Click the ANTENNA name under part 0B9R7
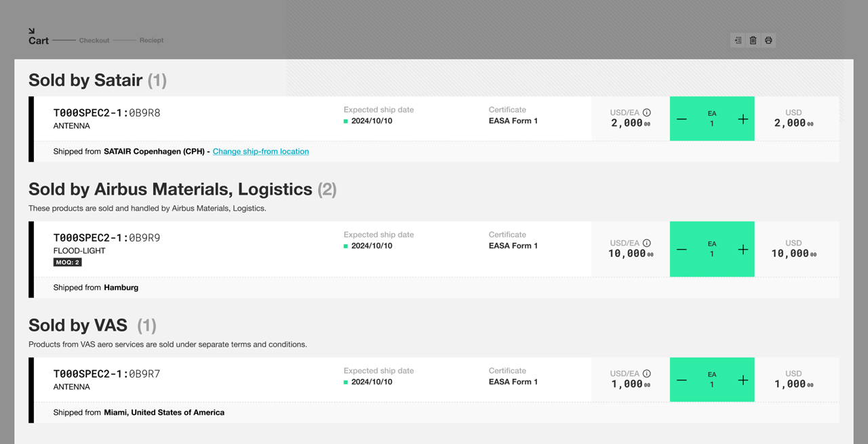Screen dimensions: 868x444 (x=72, y=387)
